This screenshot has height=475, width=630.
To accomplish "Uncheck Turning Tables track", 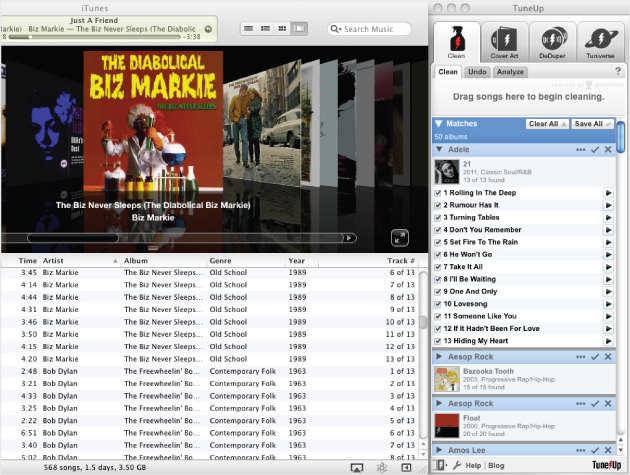I will click(x=438, y=218).
